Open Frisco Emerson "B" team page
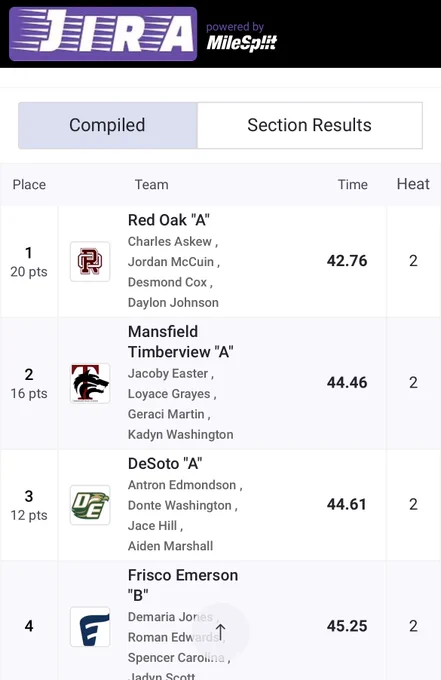The height and width of the screenshot is (680, 441). point(183,585)
